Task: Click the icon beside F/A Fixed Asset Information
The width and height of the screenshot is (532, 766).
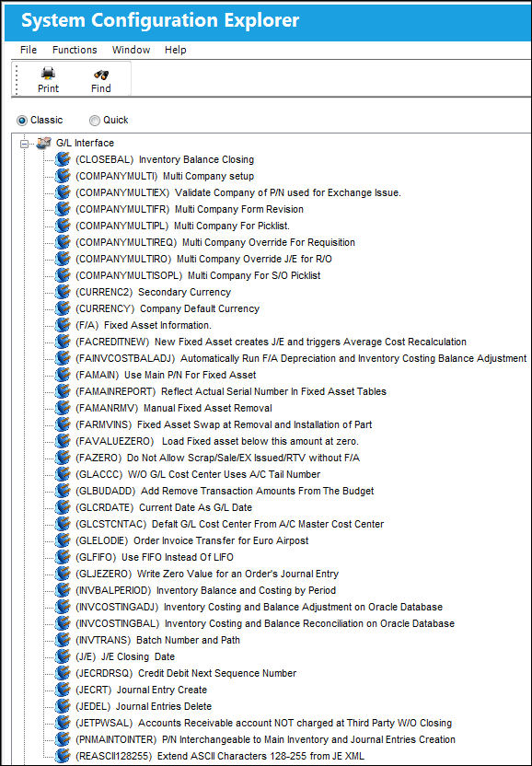Action: coord(63,325)
